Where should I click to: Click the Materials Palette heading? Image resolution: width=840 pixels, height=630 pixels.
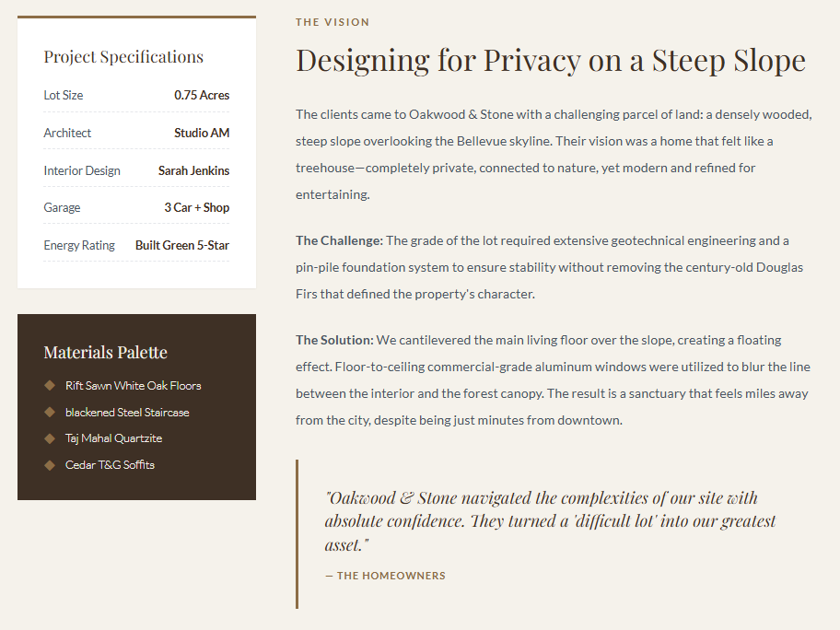(x=105, y=353)
